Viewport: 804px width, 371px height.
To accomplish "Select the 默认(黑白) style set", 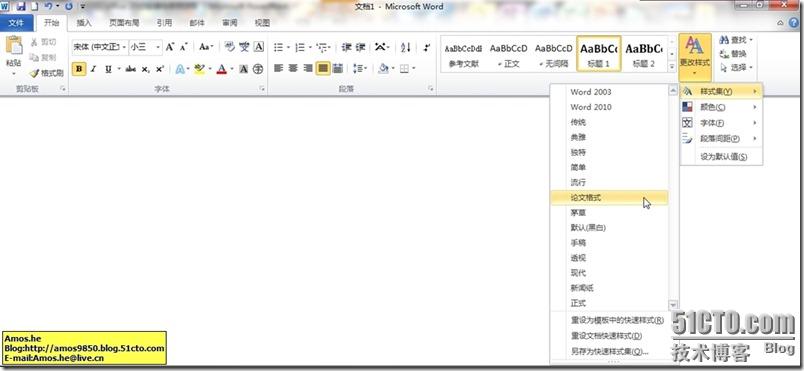I will 609,228.
